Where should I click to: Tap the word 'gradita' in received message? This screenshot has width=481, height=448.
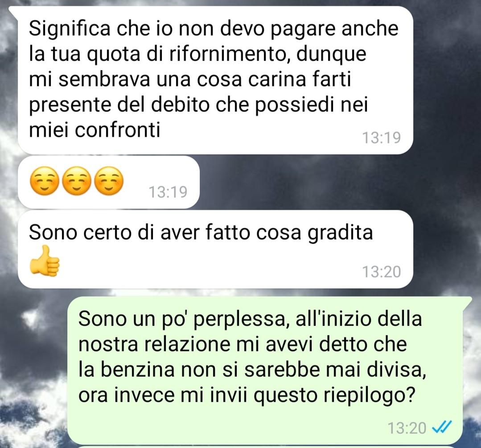(x=340, y=233)
